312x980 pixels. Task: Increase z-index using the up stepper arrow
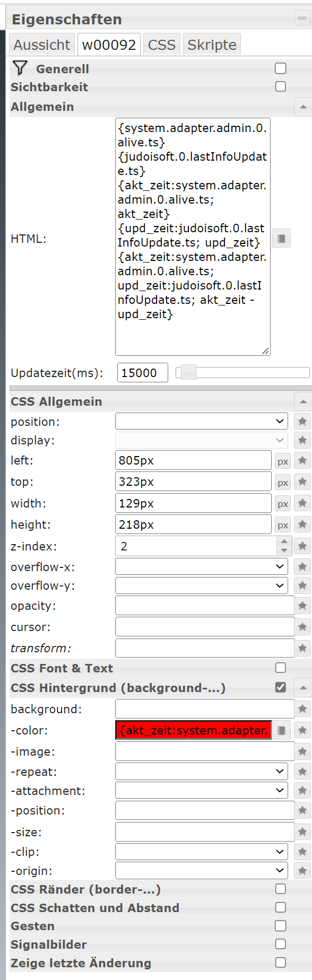(284, 542)
